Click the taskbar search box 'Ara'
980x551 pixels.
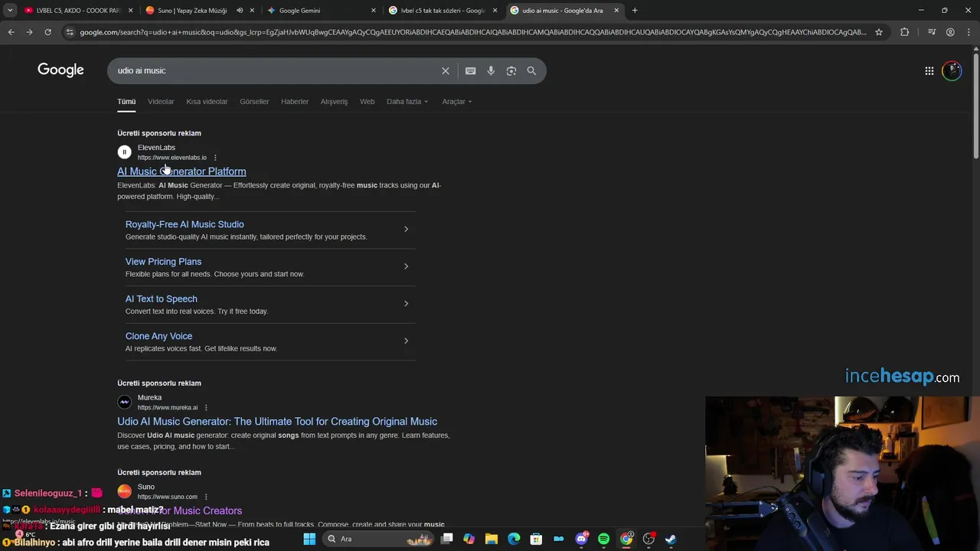point(379,539)
